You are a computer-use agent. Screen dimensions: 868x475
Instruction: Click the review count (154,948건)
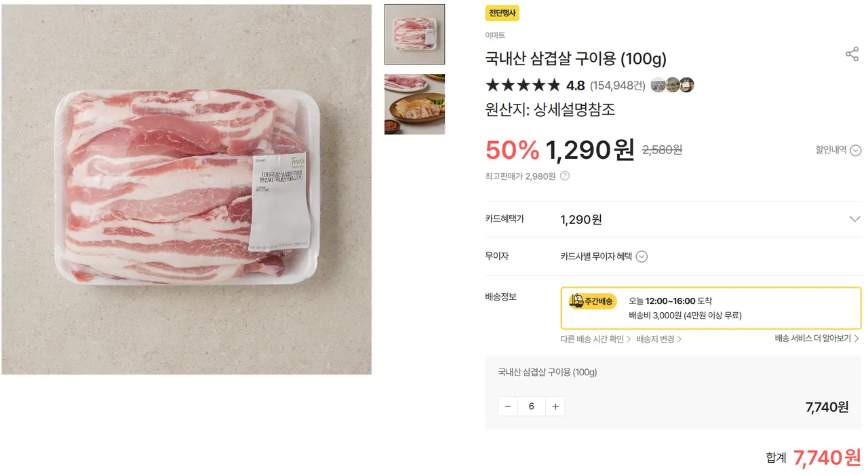[617, 85]
